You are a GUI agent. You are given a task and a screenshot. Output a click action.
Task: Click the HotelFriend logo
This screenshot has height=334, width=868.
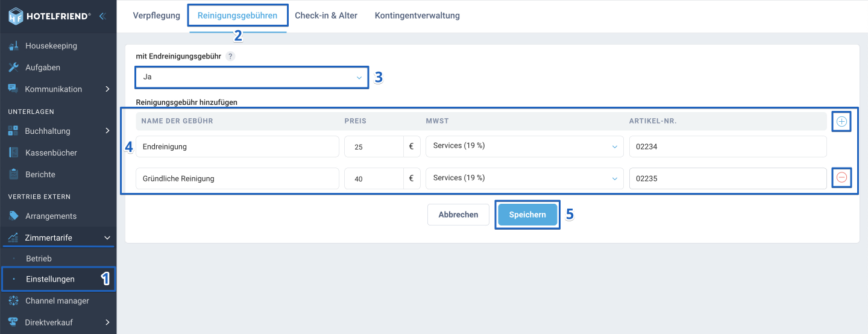pyautogui.click(x=49, y=16)
